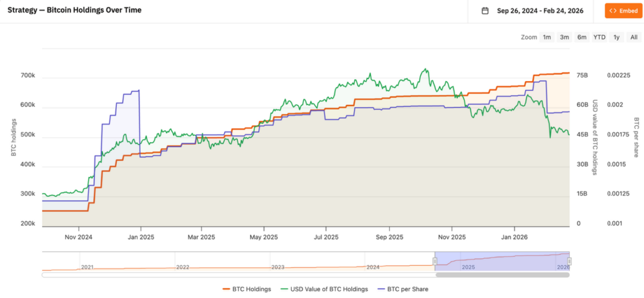Set zoom to 1m

pyautogui.click(x=547, y=37)
